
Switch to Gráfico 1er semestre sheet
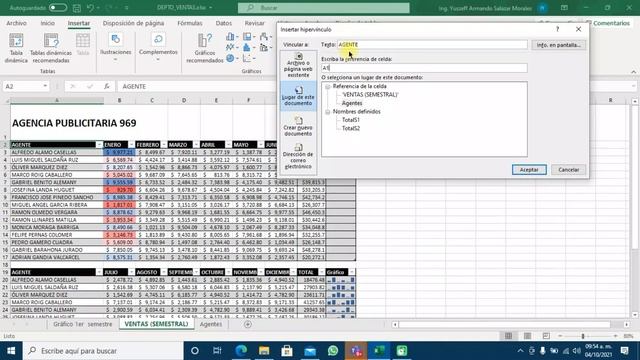[82, 324]
